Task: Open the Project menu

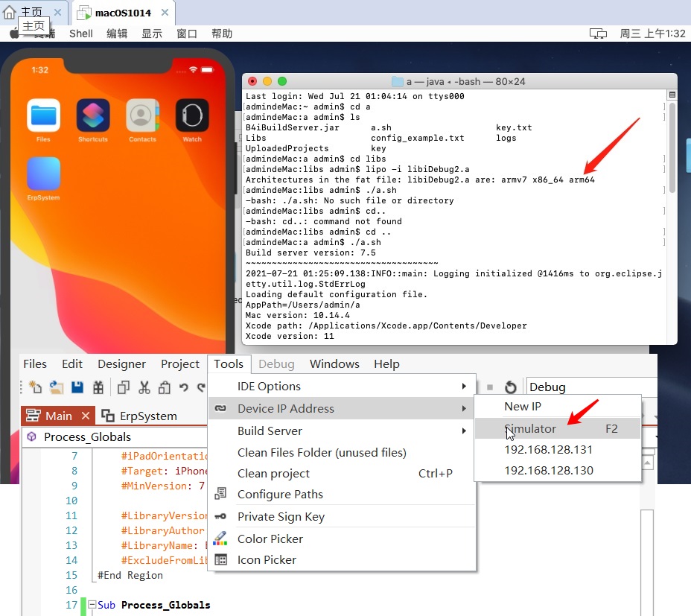Action: point(179,363)
